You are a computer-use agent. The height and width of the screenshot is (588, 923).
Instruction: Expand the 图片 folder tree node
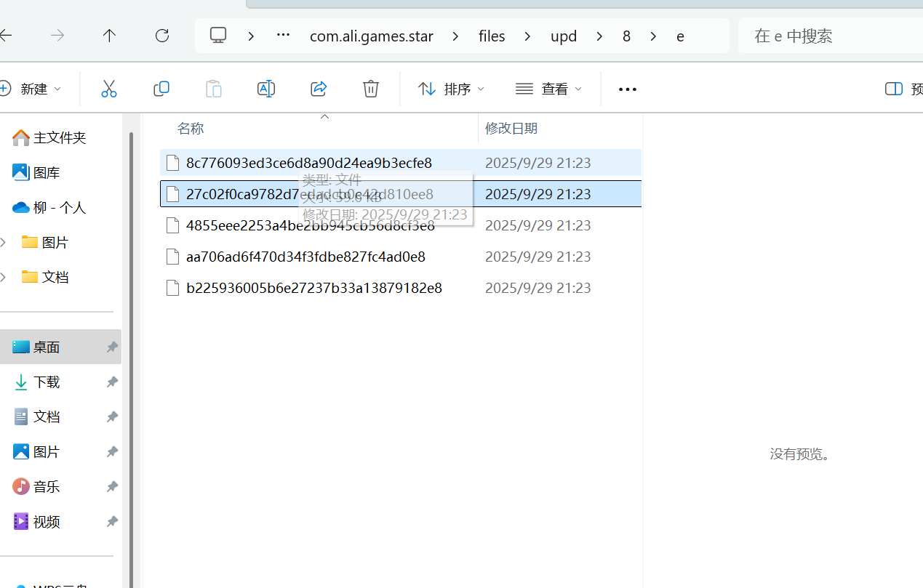coord(4,242)
